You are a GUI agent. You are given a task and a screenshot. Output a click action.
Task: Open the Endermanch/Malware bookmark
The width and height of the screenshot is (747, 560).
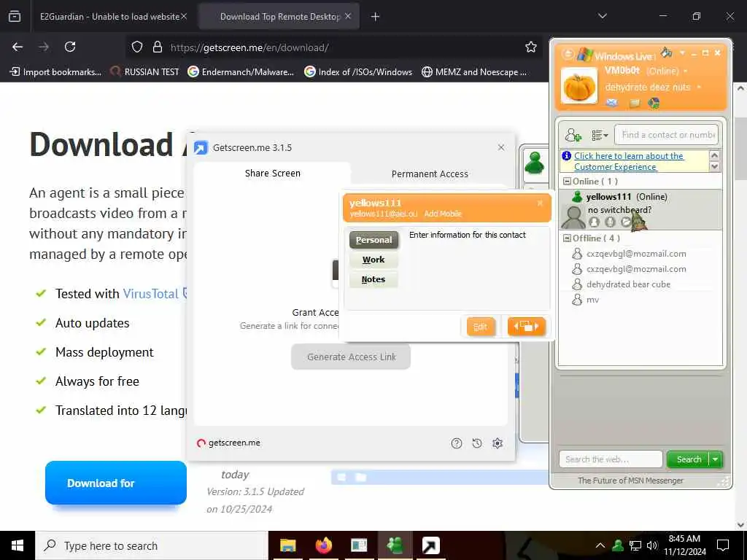(241, 72)
